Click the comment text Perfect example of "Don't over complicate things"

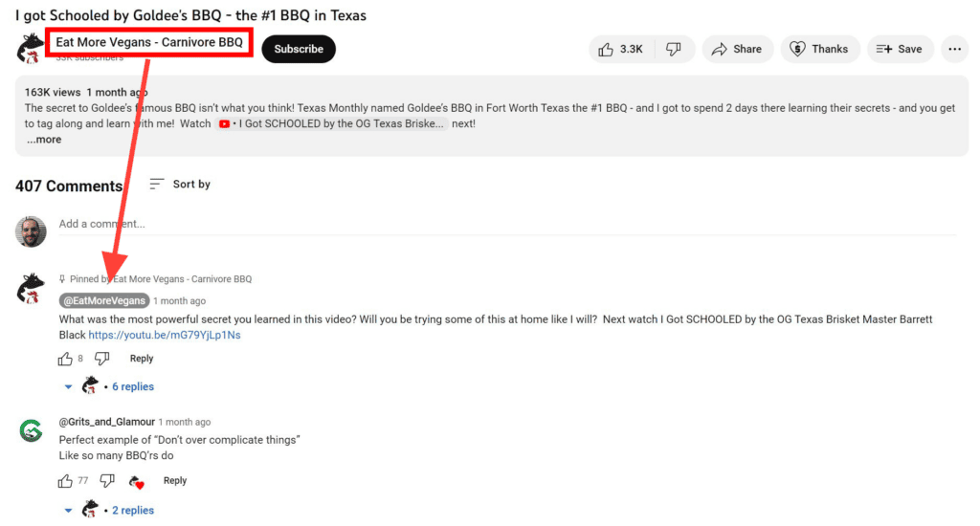coord(179,440)
